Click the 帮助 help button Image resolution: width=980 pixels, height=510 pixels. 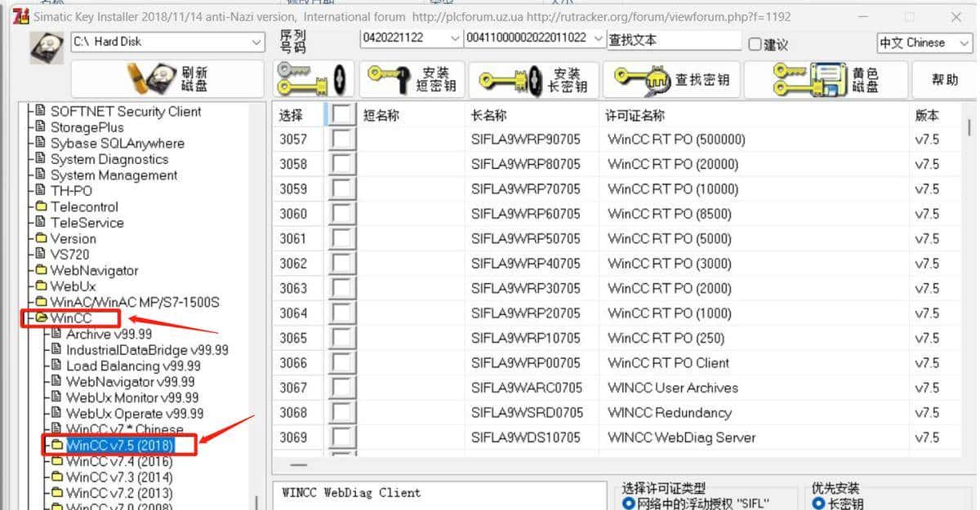coord(943,78)
